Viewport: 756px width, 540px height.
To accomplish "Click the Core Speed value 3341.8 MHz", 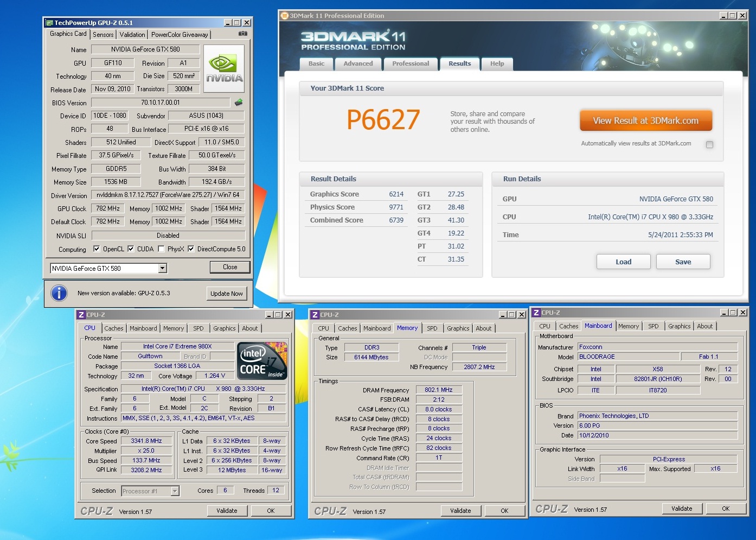I will (x=146, y=441).
